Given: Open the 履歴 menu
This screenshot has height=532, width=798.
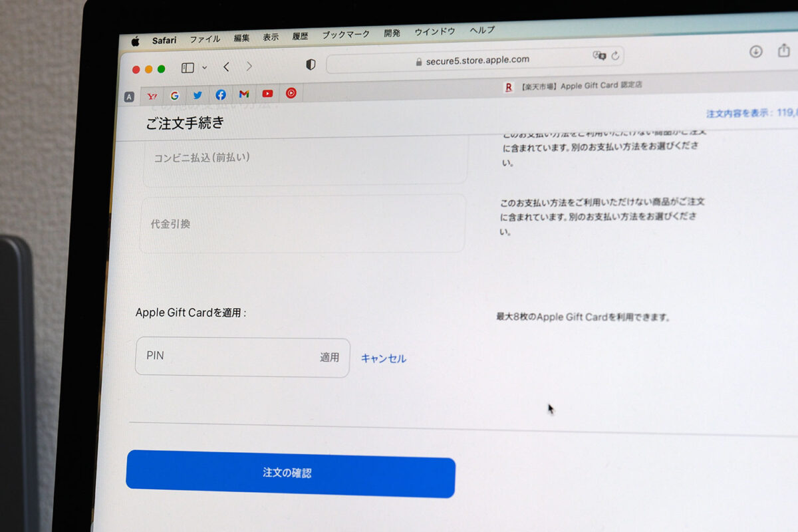Looking at the screenshot, I should click(x=300, y=36).
